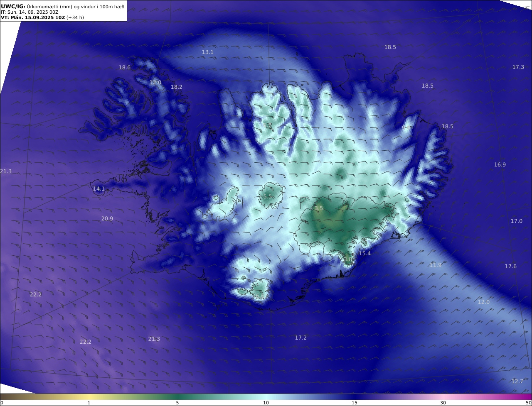
Task: Select the 17.2 value label
Action: tap(301, 338)
